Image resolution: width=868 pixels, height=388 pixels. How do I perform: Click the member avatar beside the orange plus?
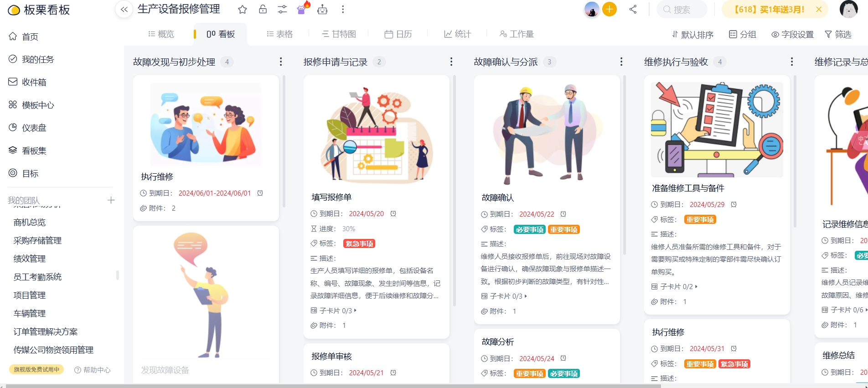coord(592,9)
